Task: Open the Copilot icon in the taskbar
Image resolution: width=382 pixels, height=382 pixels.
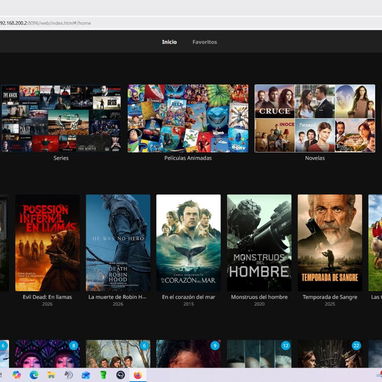Action: click(16, 375)
